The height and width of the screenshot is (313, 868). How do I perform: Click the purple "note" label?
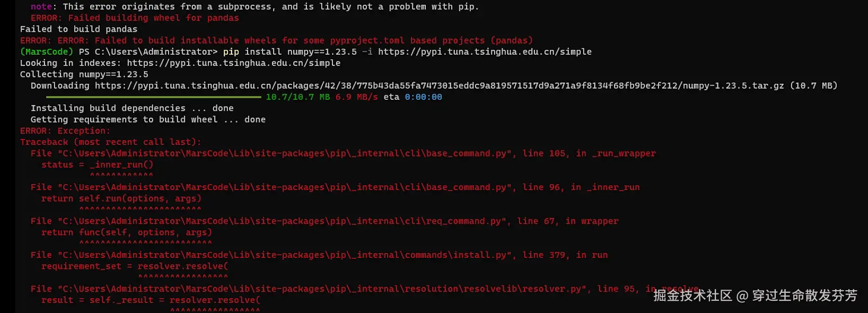pyautogui.click(x=41, y=6)
